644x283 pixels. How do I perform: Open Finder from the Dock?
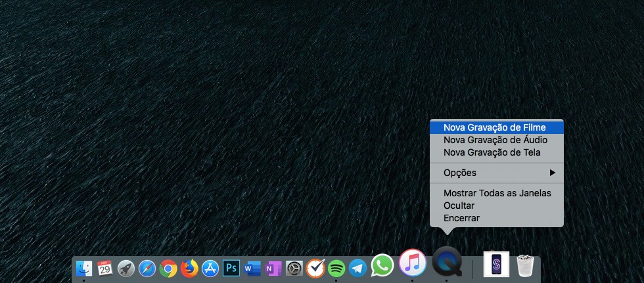[84, 269]
